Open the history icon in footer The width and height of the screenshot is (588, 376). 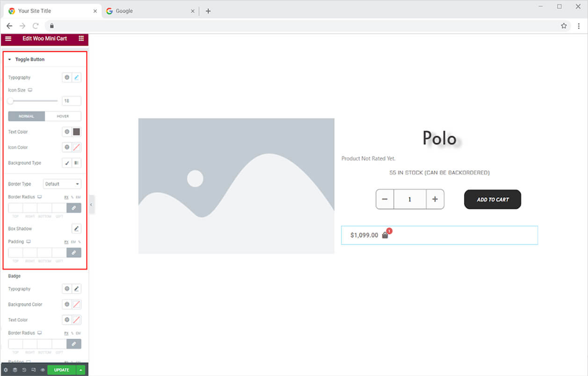coord(24,370)
